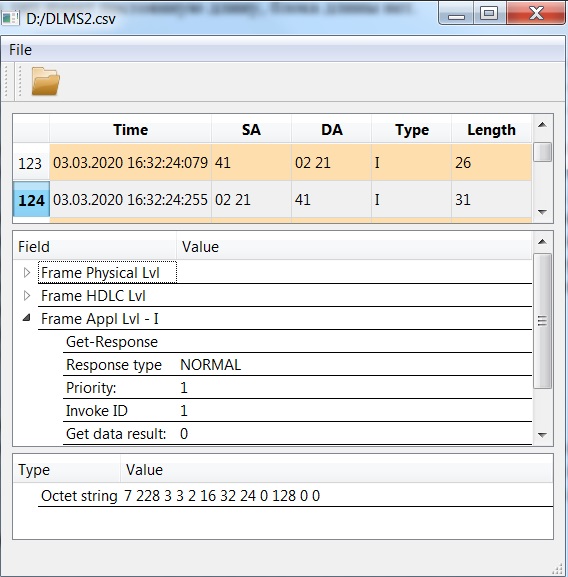Viewport: 568px width, 577px height.
Task: Click the application icon in title bar
Action: [10, 18]
